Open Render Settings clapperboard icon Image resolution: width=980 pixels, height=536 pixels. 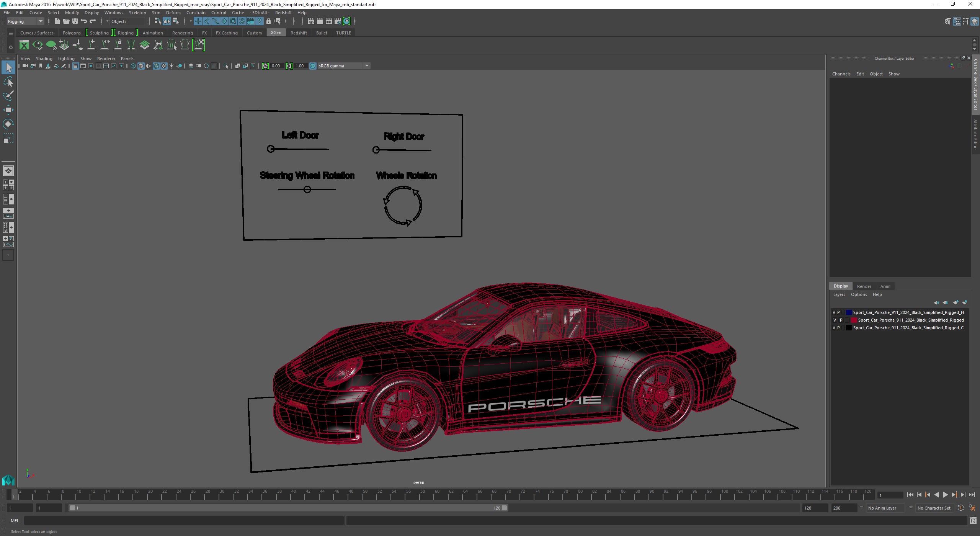[338, 21]
